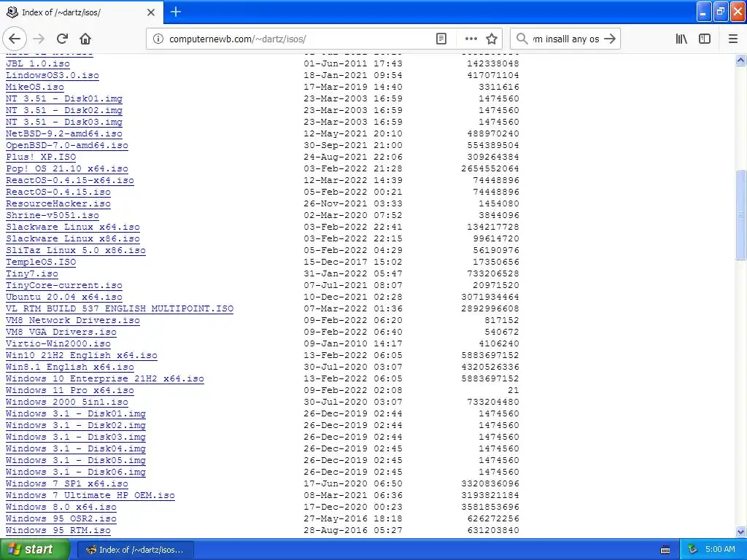Viewport: 747px width, 560px height.
Task: Open SliTaz Linux 5.0 x86.iso link
Action: coord(76,251)
